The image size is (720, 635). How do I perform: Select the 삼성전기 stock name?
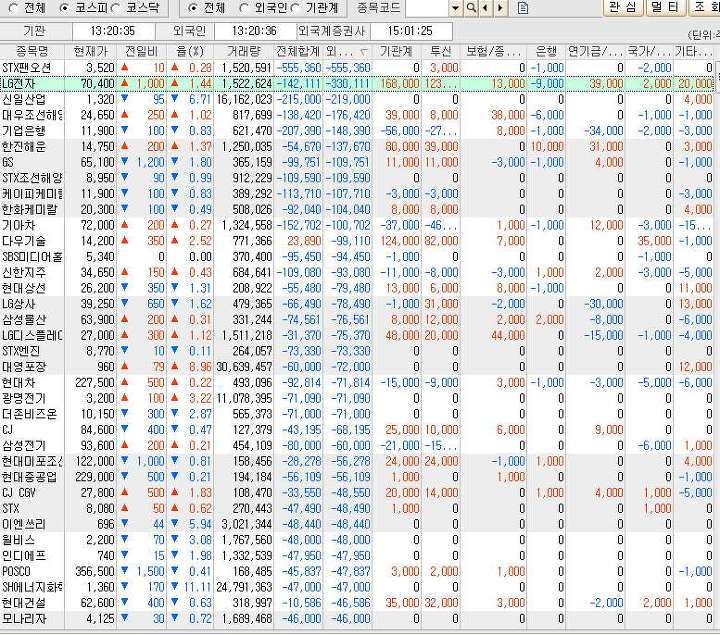[x=24, y=445]
